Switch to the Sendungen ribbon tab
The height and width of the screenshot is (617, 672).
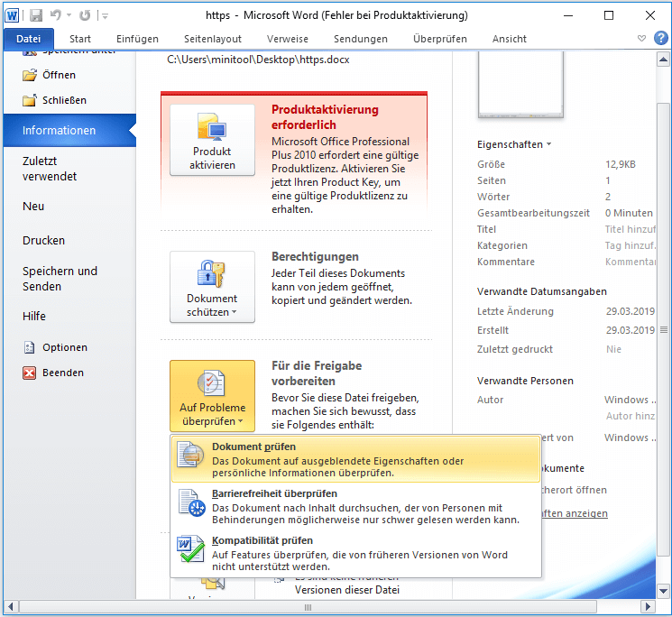(x=361, y=39)
